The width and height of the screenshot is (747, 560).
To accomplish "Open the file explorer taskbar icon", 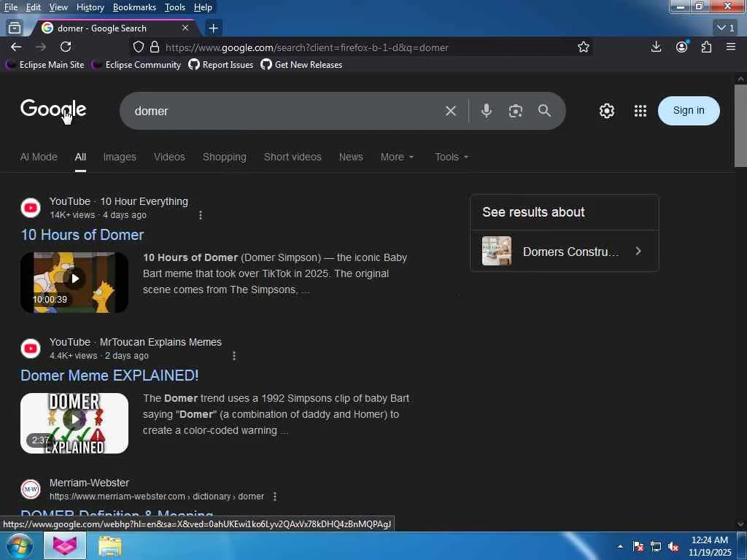I will 110,546.
